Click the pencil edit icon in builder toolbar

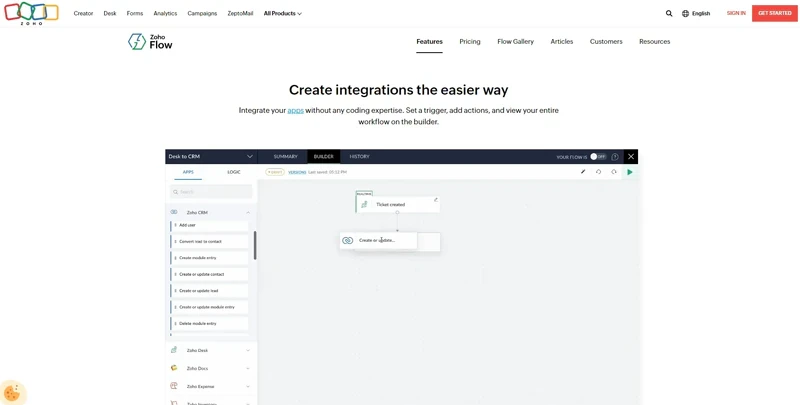[583, 172]
